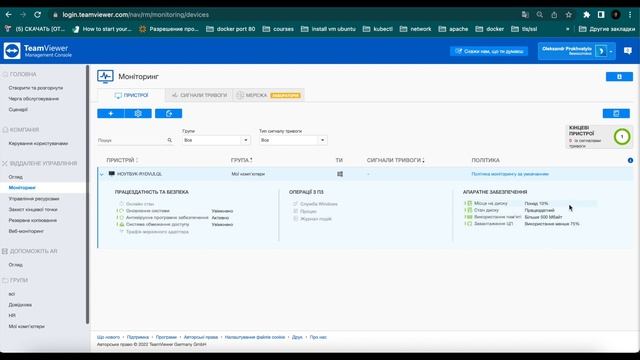
Task: Open the Що нового footer link
Action: pos(109,338)
